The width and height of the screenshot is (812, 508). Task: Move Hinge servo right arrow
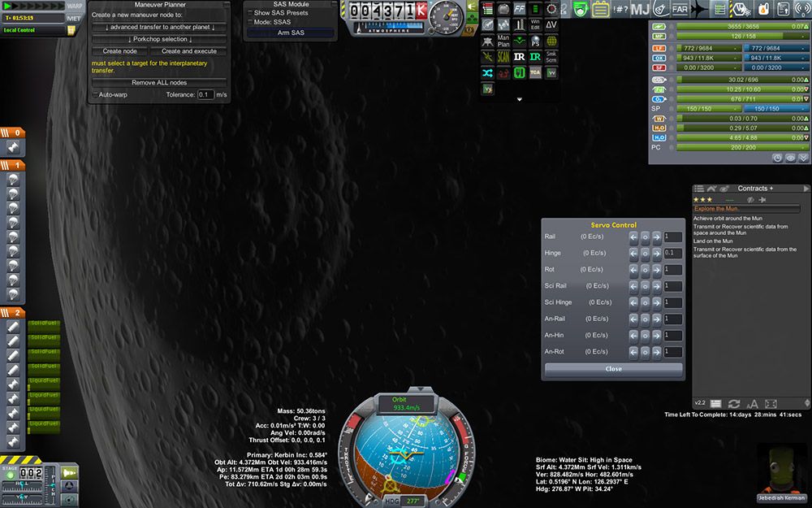coord(657,253)
